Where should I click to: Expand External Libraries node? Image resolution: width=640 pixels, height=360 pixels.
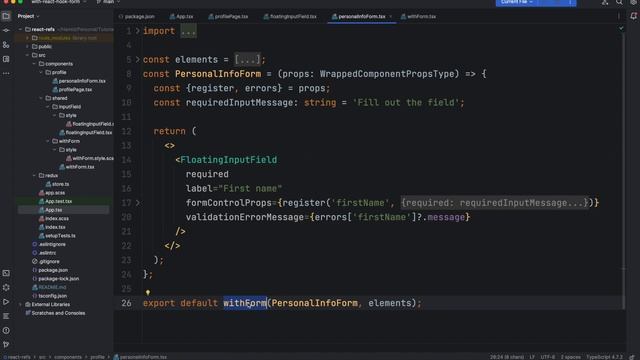coord(20,304)
